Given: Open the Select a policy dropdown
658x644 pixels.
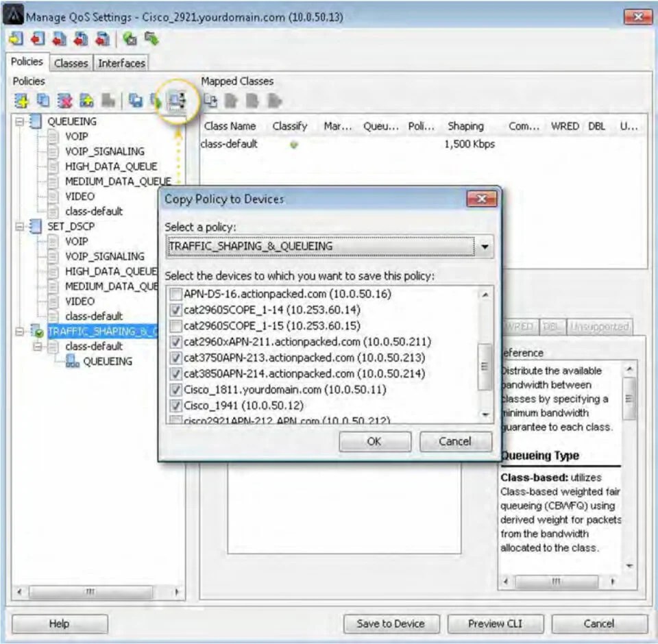Looking at the screenshot, I should click(486, 247).
